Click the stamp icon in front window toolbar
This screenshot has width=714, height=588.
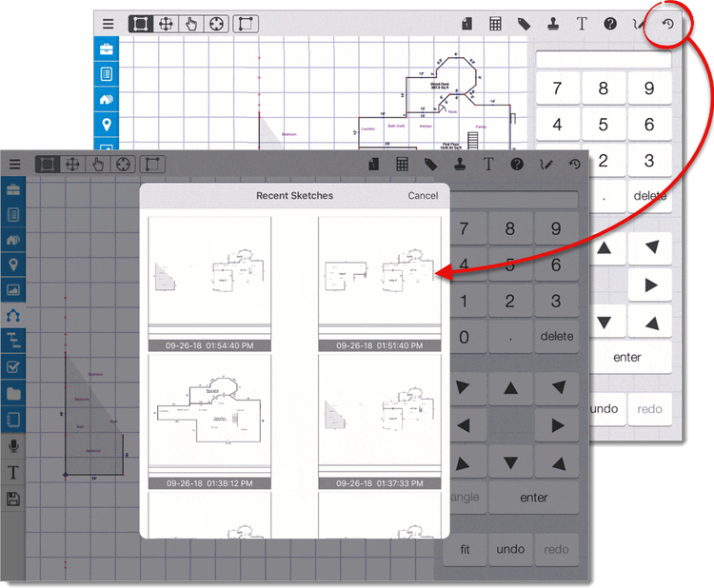tap(460, 165)
